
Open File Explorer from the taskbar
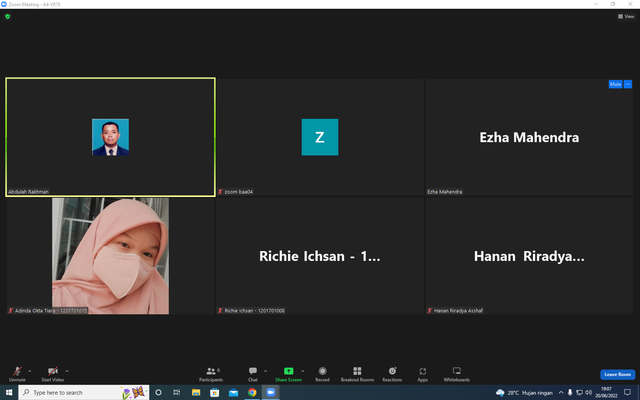(196, 392)
